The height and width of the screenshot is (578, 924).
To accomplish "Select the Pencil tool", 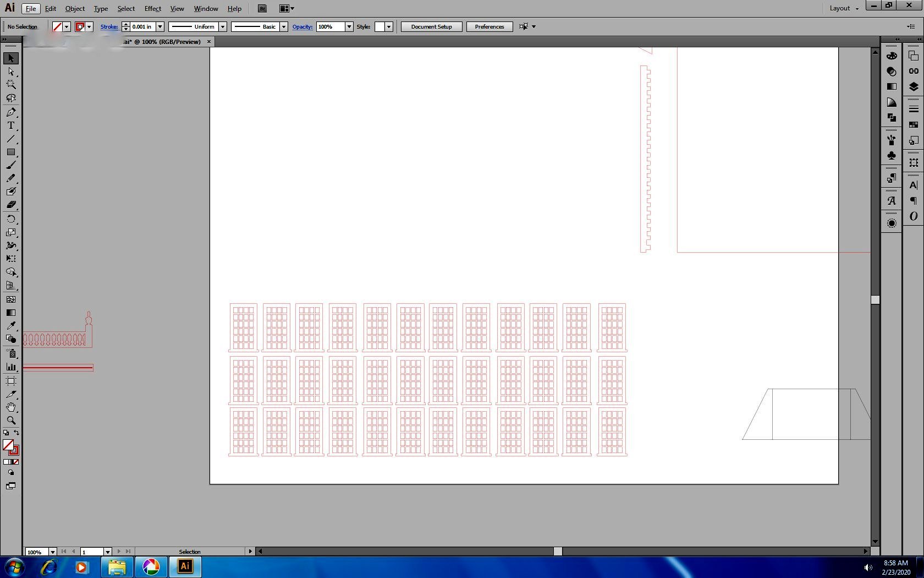I will 11,178.
